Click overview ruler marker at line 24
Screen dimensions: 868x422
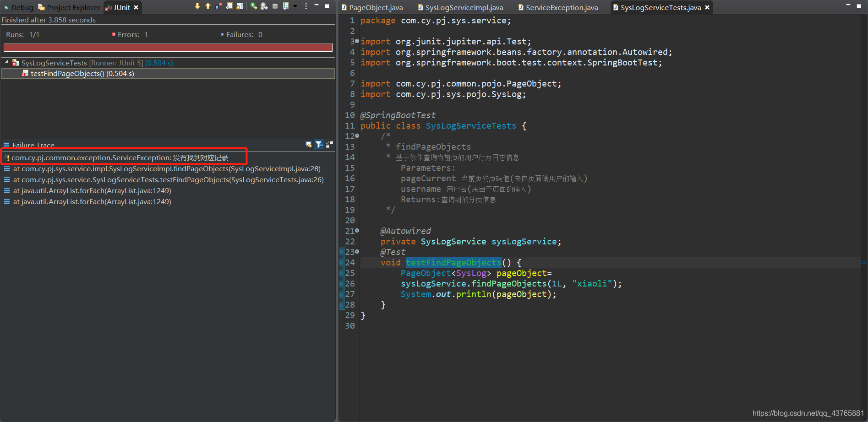(x=863, y=262)
